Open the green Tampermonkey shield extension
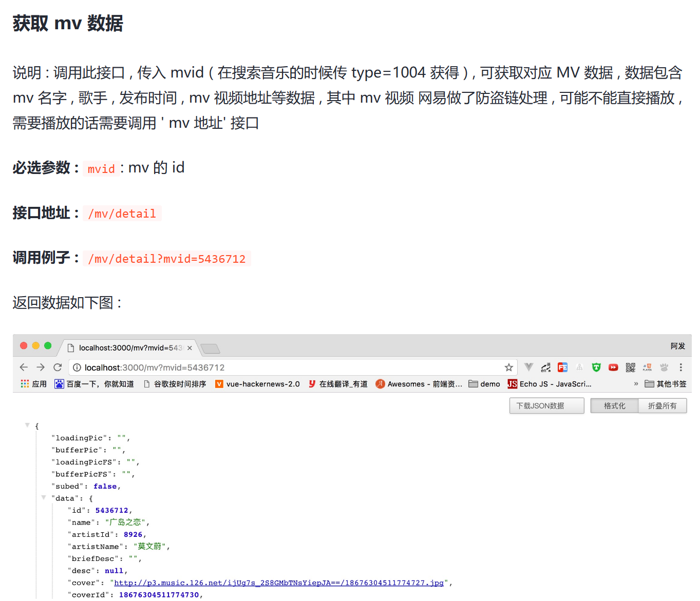700x601 pixels. (x=596, y=367)
